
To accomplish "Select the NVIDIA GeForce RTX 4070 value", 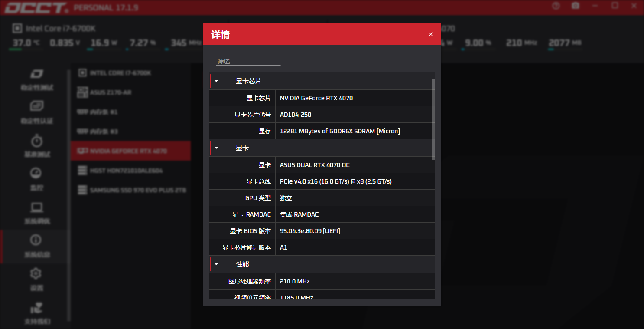I will [x=316, y=98].
